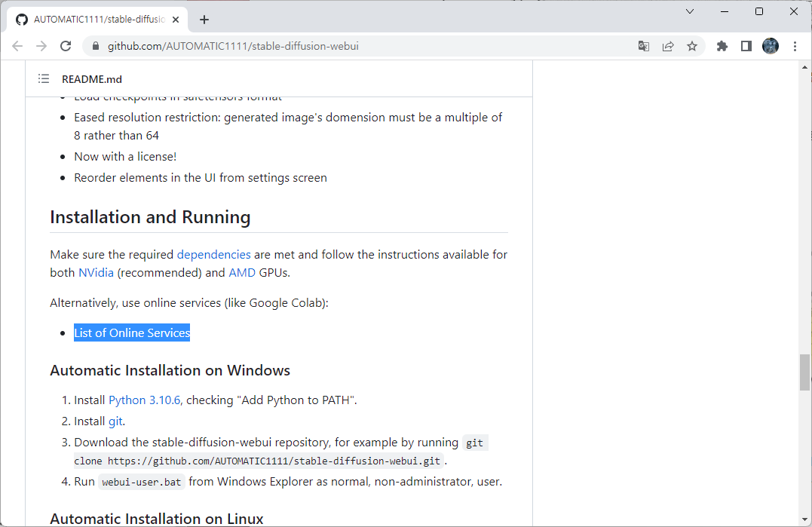Close the AUTOMATIC1111 tab
Viewport: 812px width, 527px height.
click(x=176, y=20)
